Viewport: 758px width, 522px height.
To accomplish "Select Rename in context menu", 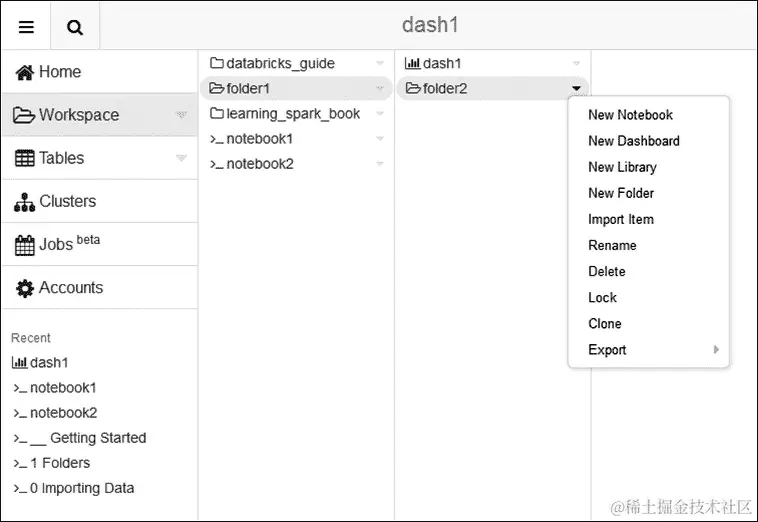I will [612, 246].
